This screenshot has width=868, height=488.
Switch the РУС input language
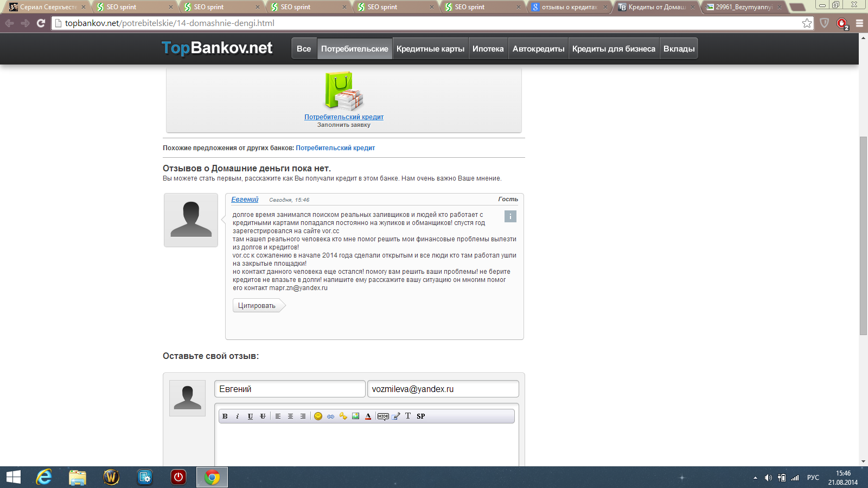coord(813,478)
